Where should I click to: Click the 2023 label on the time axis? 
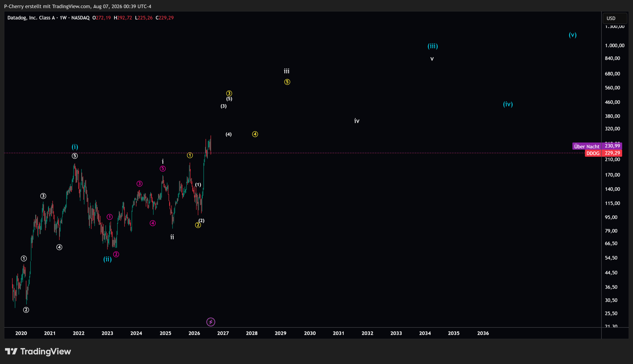click(108, 333)
